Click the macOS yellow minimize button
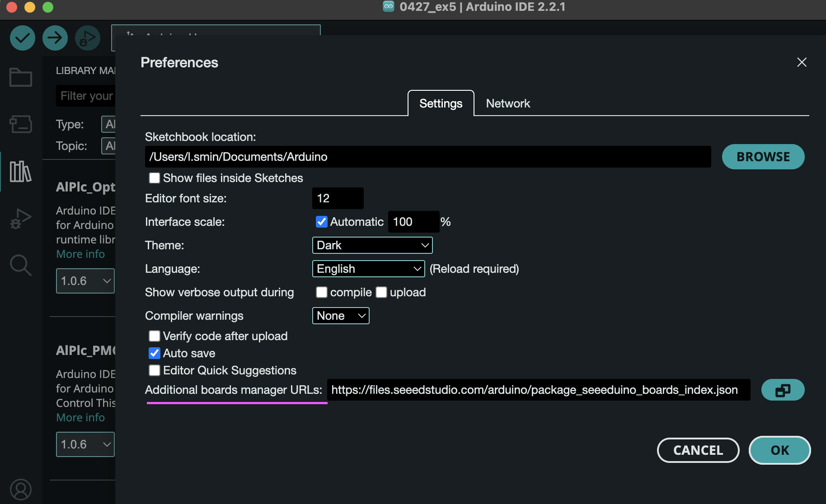The height and width of the screenshot is (504, 826). click(30, 7)
